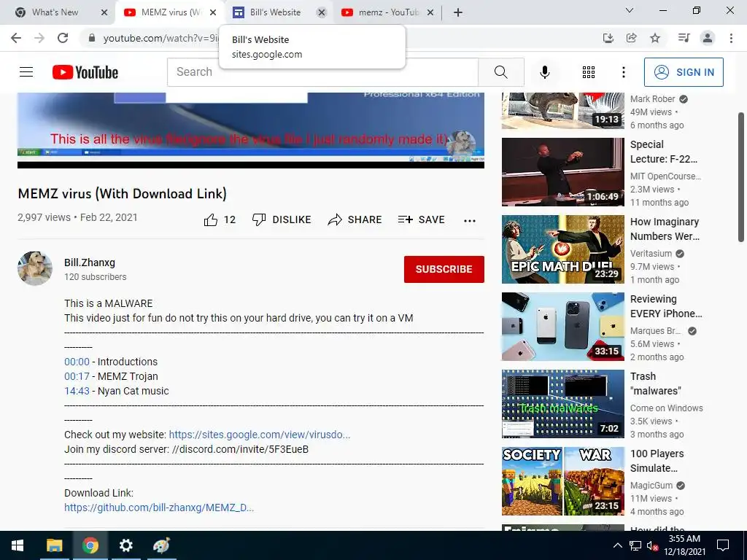
Task: Open Chrome's three-dot menu
Action: (731, 38)
